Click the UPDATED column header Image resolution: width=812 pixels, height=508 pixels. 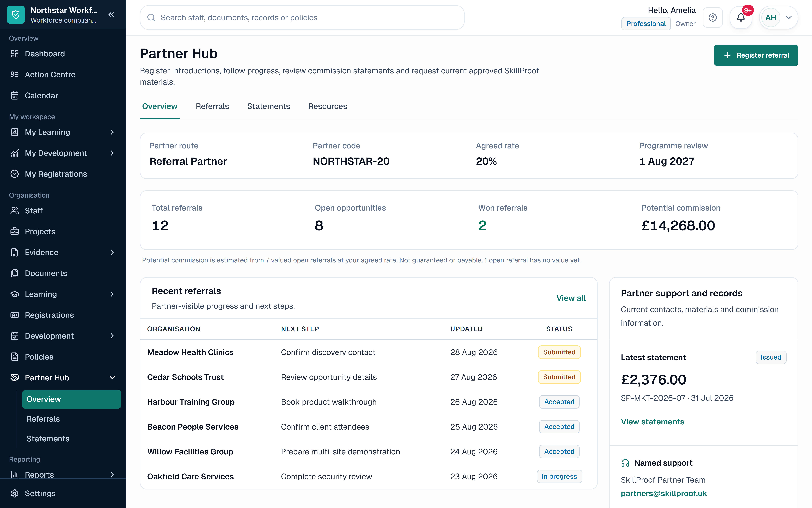click(x=466, y=329)
